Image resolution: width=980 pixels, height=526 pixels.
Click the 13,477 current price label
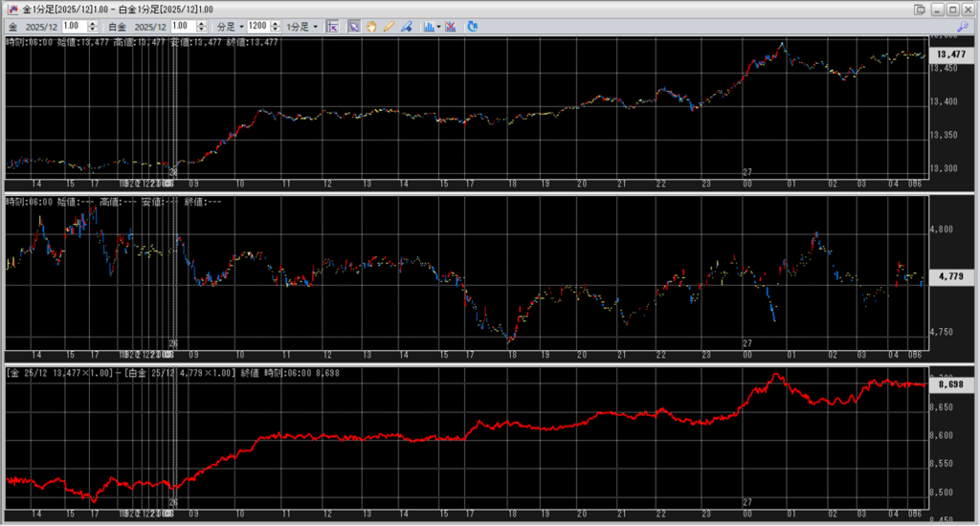point(949,55)
